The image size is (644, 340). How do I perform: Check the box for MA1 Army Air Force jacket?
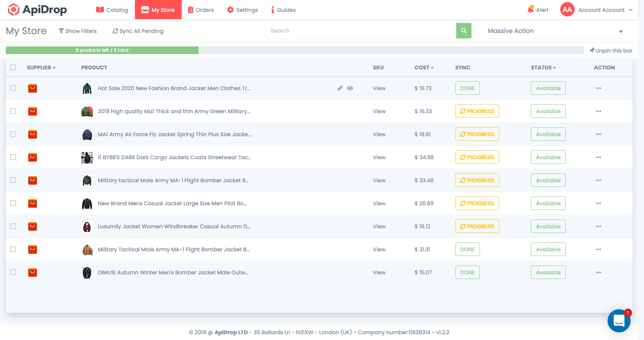[13, 134]
